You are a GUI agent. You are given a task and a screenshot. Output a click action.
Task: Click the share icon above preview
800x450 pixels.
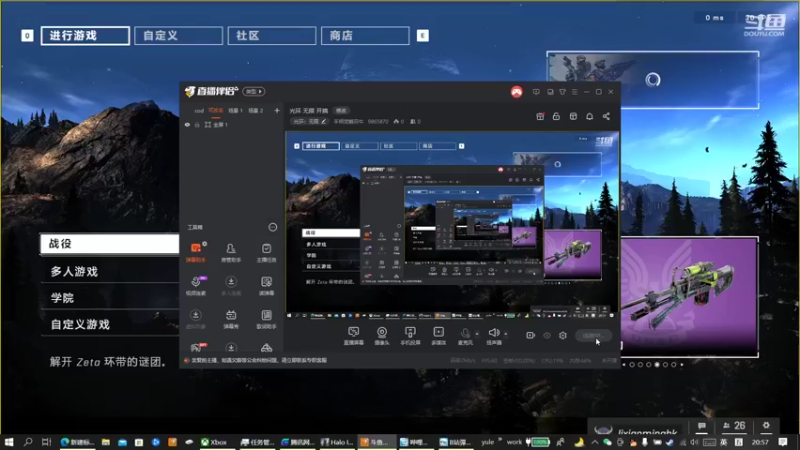(606, 116)
